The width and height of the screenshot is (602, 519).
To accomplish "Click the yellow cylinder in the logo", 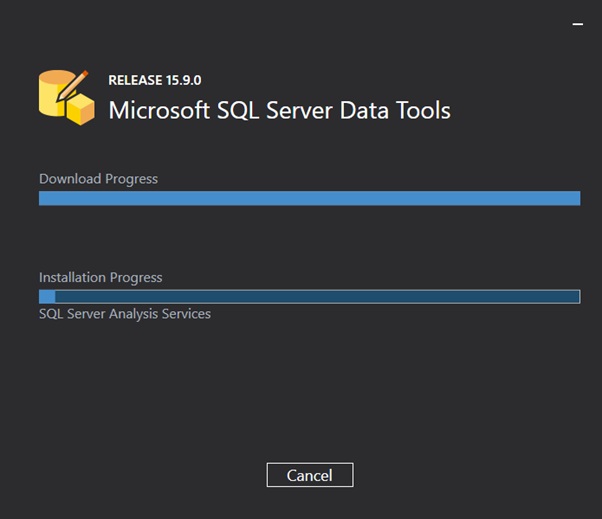I will click(54, 93).
